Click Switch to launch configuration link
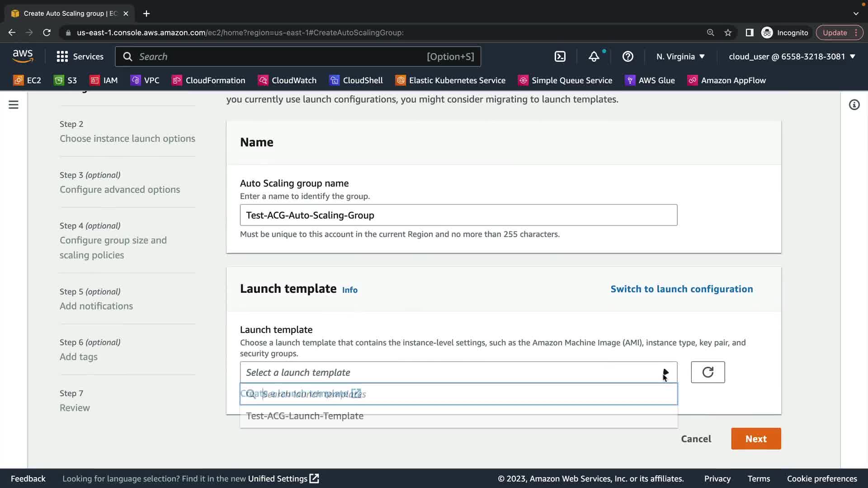This screenshot has width=868, height=488. point(681,289)
